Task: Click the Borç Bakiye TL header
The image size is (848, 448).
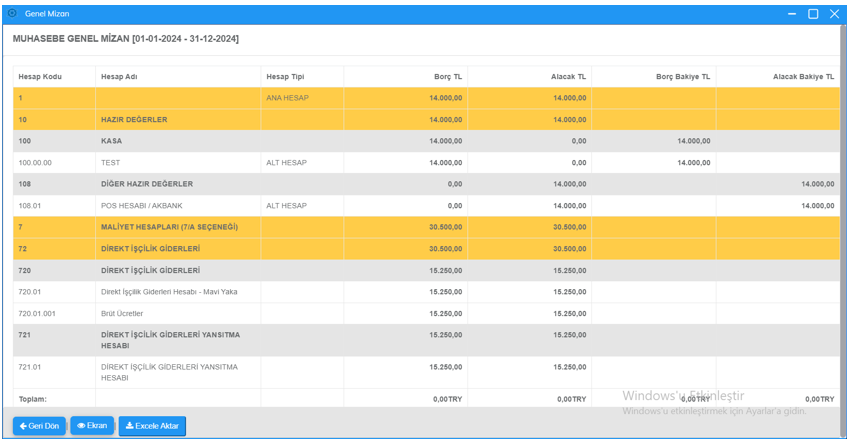Action: 683,76
